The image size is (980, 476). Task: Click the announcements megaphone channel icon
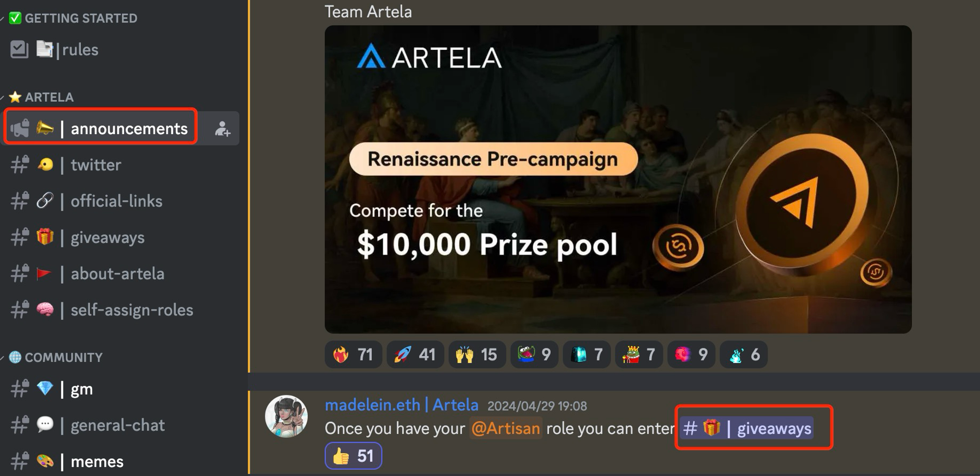pos(20,128)
